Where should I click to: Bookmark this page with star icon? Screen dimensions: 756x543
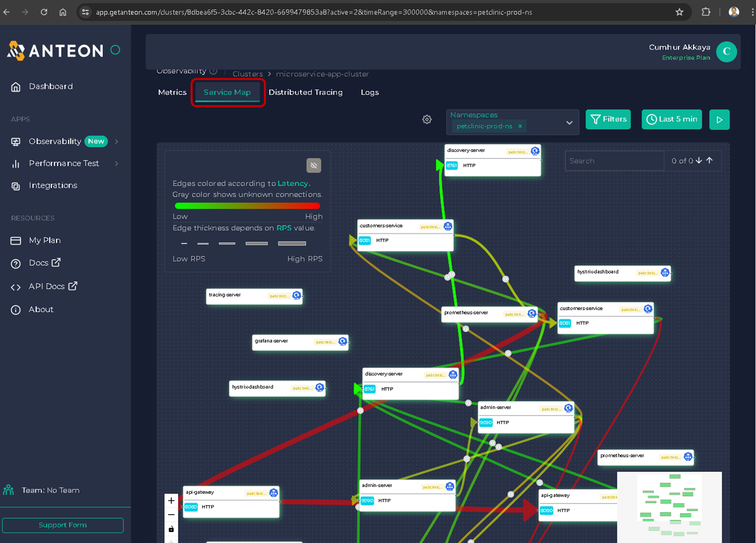(680, 12)
